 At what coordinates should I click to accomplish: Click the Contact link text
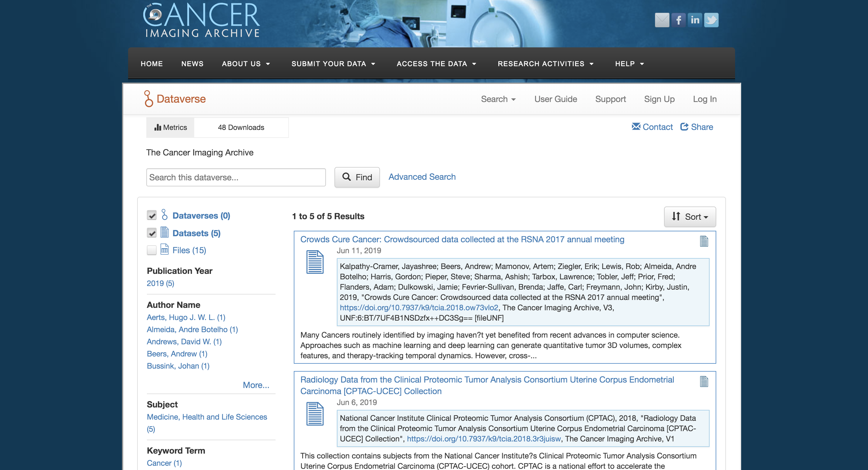657,127
